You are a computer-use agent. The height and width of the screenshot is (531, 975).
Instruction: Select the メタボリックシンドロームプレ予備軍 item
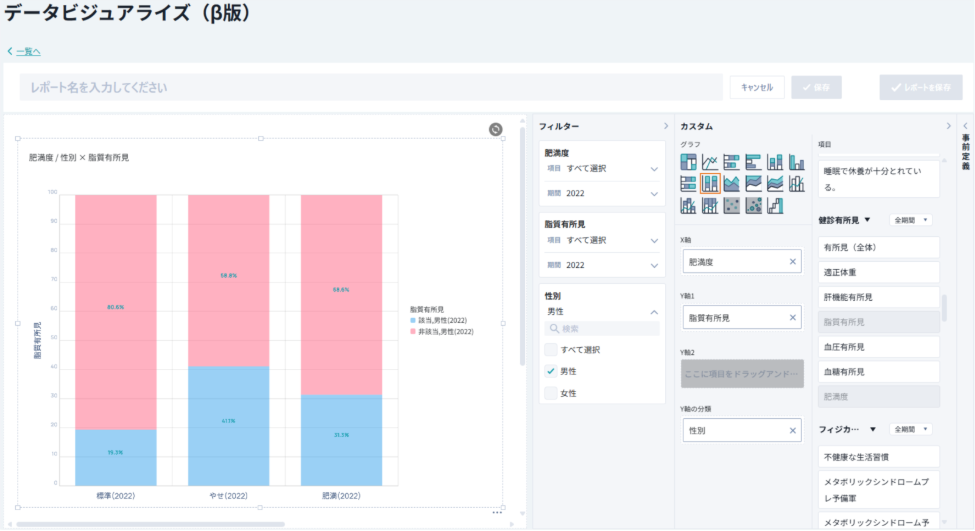pyautogui.click(x=878, y=490)
